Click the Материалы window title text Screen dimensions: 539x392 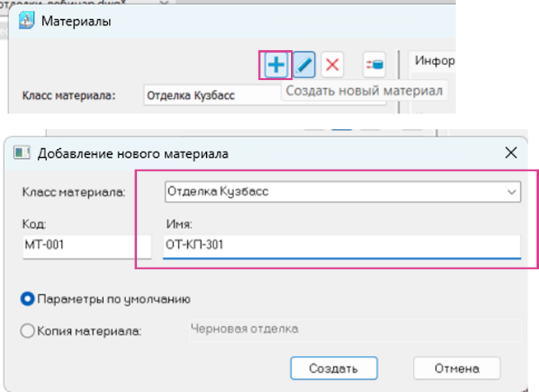point(76,21)
